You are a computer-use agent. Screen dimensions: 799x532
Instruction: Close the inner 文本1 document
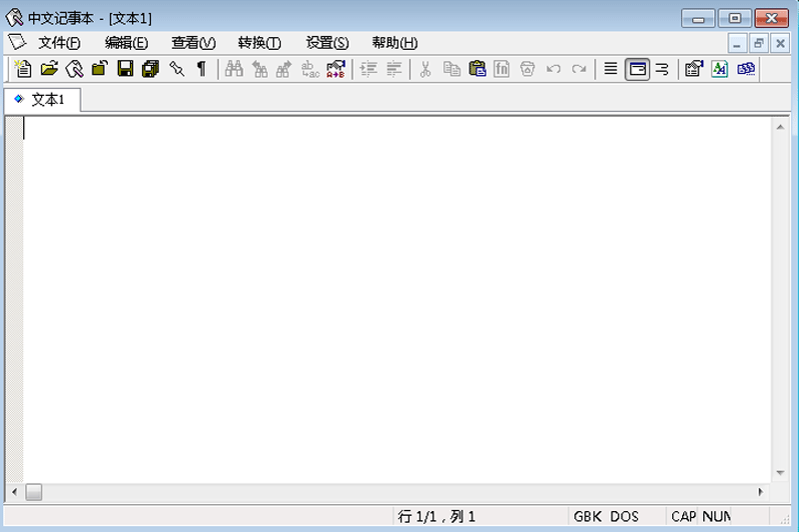[780, 44]
